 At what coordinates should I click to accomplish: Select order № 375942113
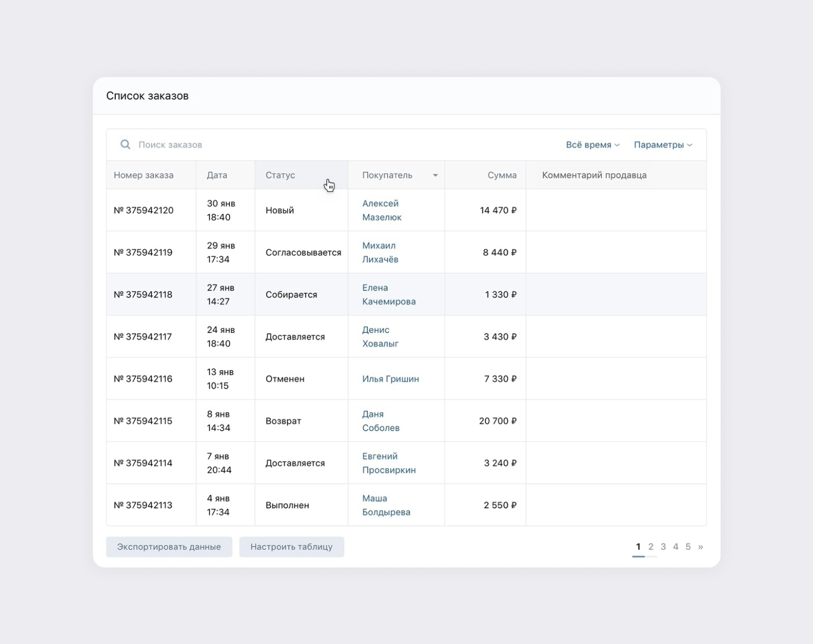coord(143,505)
